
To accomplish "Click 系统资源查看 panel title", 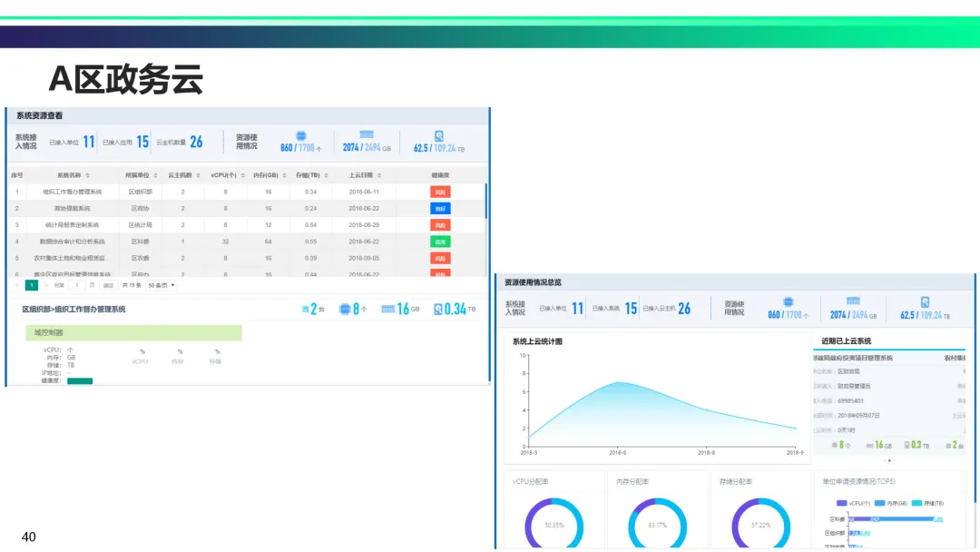I will (39, 115).
